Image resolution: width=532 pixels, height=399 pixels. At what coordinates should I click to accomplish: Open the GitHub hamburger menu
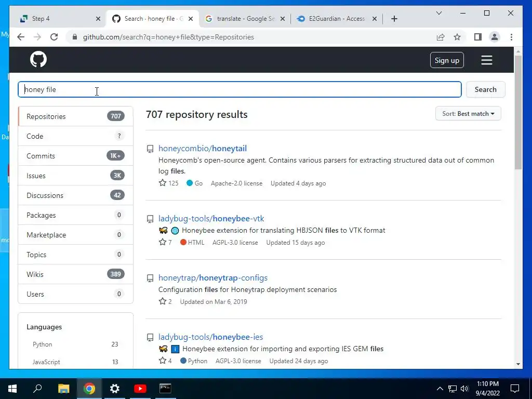click(x=486, y=60)
